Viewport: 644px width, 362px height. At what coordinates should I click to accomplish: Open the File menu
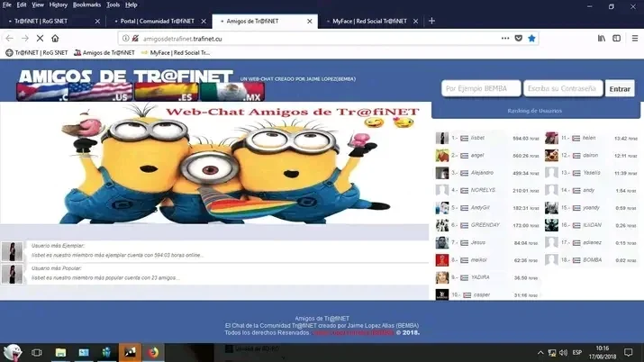(7, 5)
